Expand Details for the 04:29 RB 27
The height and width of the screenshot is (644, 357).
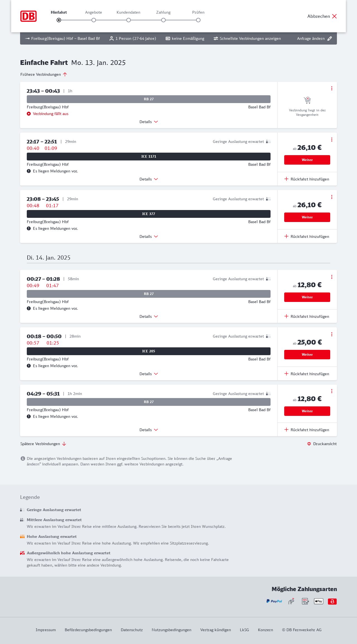pos(149,430)
